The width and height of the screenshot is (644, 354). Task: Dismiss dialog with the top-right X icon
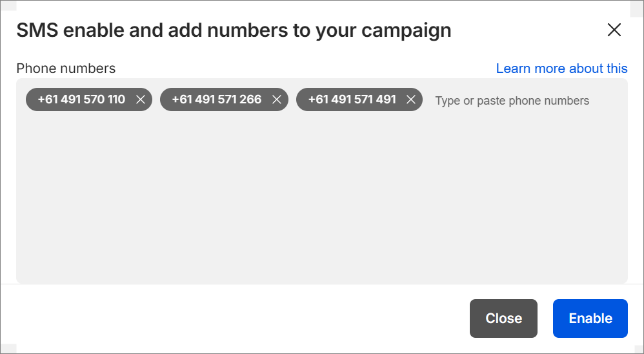click(x=614, y=30)
